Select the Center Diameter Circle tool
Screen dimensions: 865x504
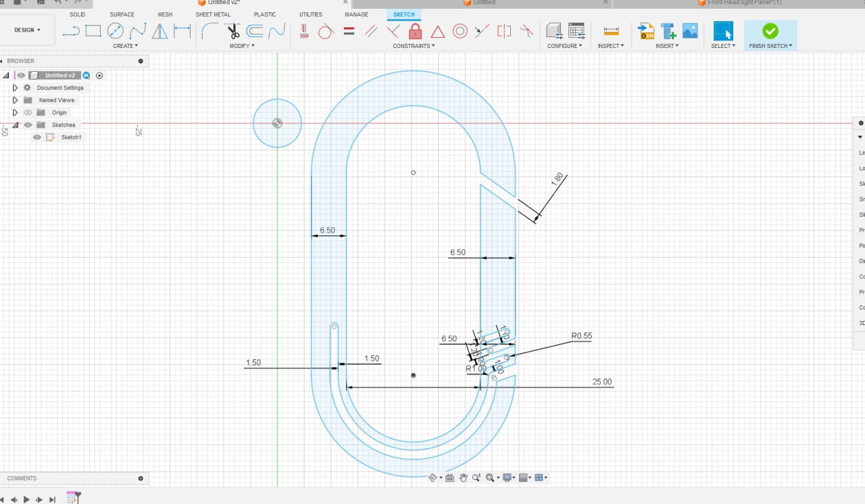coord(116,31)
